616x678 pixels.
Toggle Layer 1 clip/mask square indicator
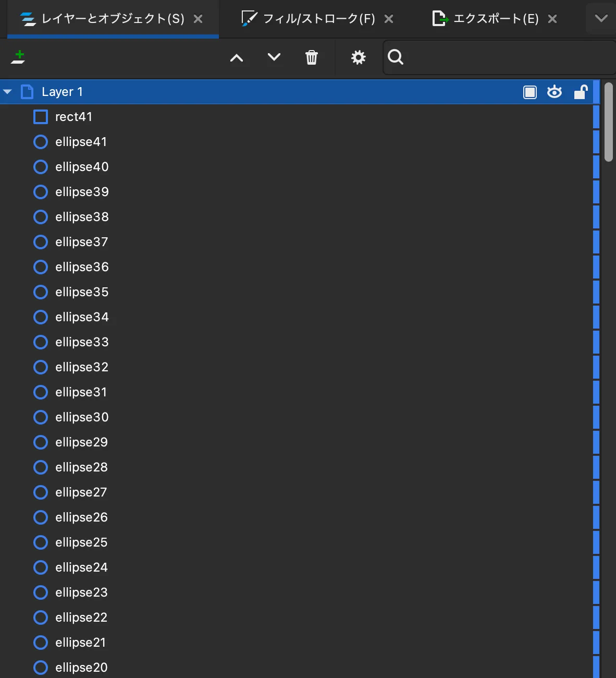coord(530,92)
